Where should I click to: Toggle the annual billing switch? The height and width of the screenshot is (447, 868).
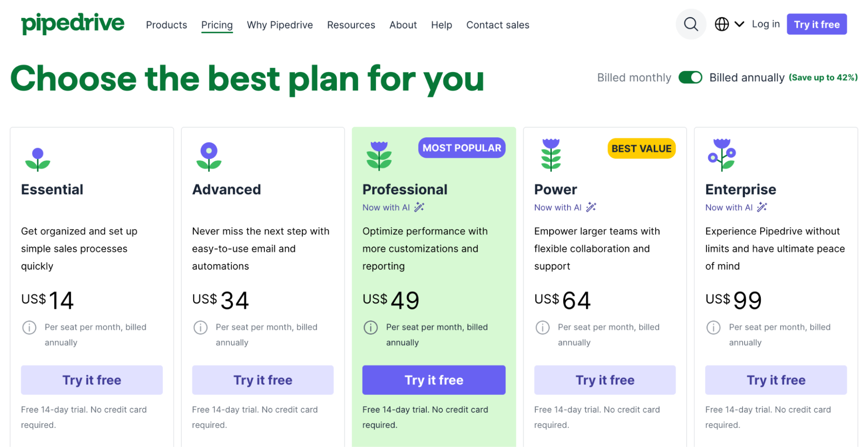tap(690, 77)
